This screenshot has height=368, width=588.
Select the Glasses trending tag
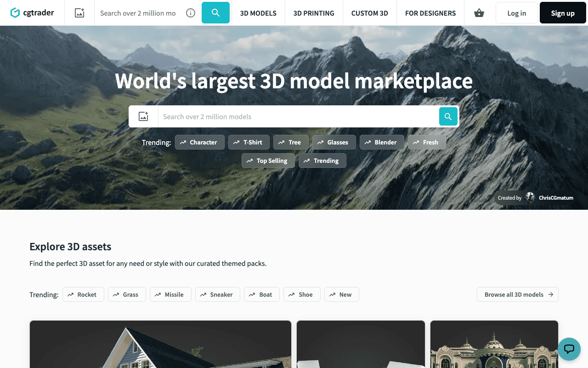point(334,142)
